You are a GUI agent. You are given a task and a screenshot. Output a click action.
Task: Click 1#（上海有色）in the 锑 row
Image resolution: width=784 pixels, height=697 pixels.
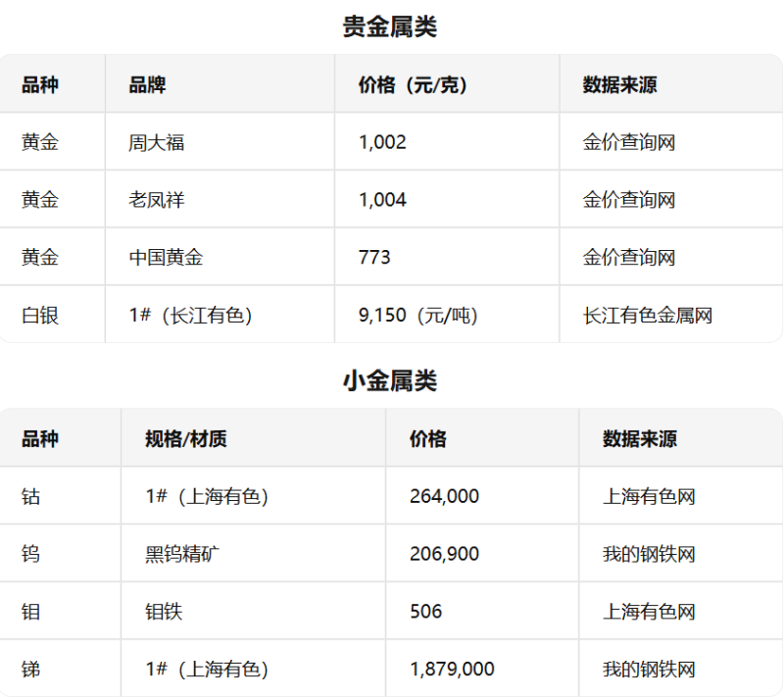pyautogui.click(x=207, y=669)
